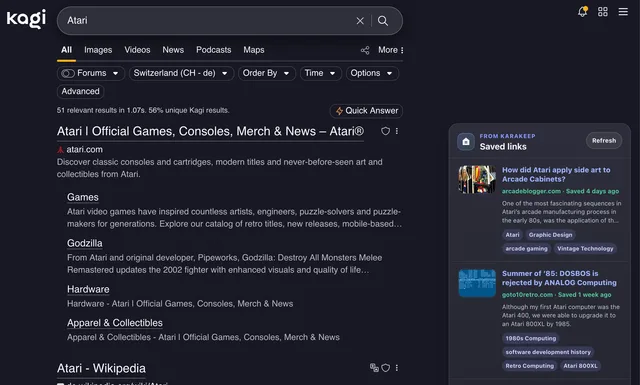The height and width of the screenshot is (385, 640).
Task: Open the Atari Official Games result title
Action: [210, 131]
